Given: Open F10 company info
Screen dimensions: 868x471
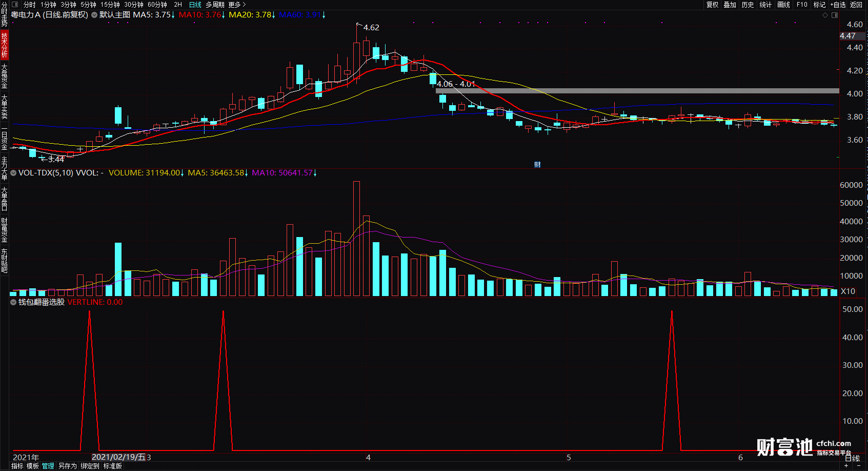Looking at the screenshot, I should [802, 5].
